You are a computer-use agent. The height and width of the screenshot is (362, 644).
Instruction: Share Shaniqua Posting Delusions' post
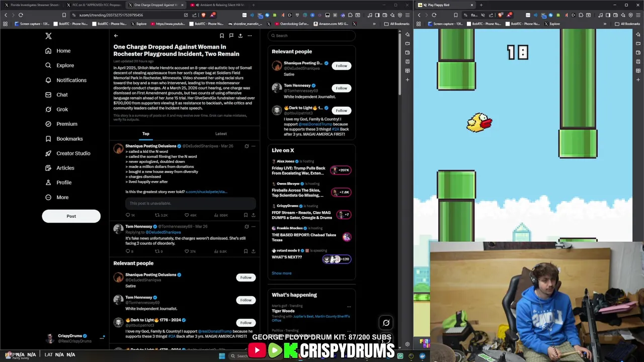(253, 215)
